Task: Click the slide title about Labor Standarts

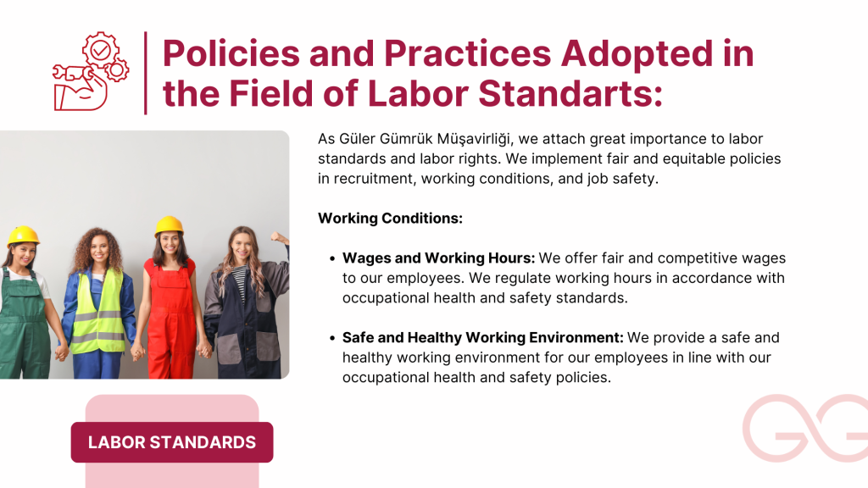Action: pos(458,73)
